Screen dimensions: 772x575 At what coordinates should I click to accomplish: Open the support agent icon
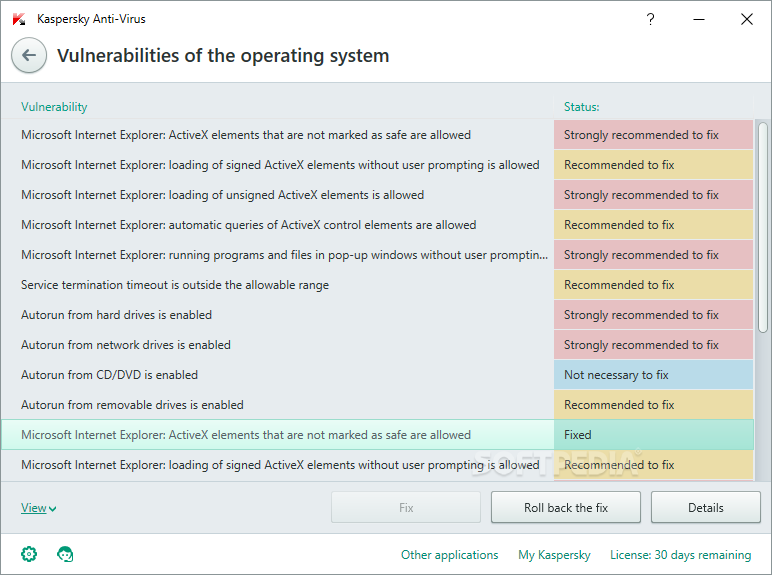click(65, 554)
